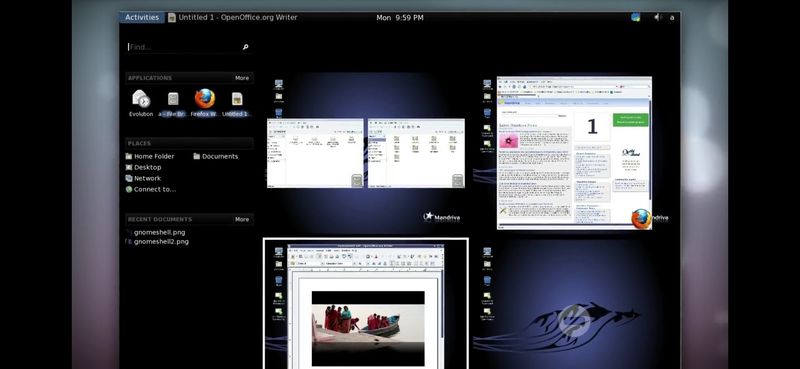
Task: Click the magnifier icon in the Find box
Action: tap(245, 47)
